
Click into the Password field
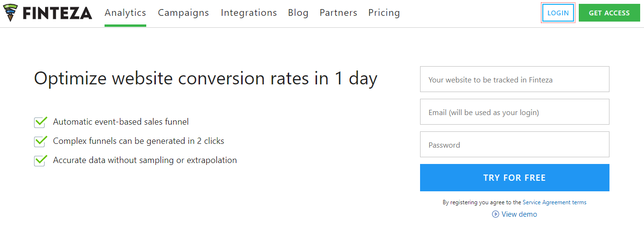click(515, 144)
